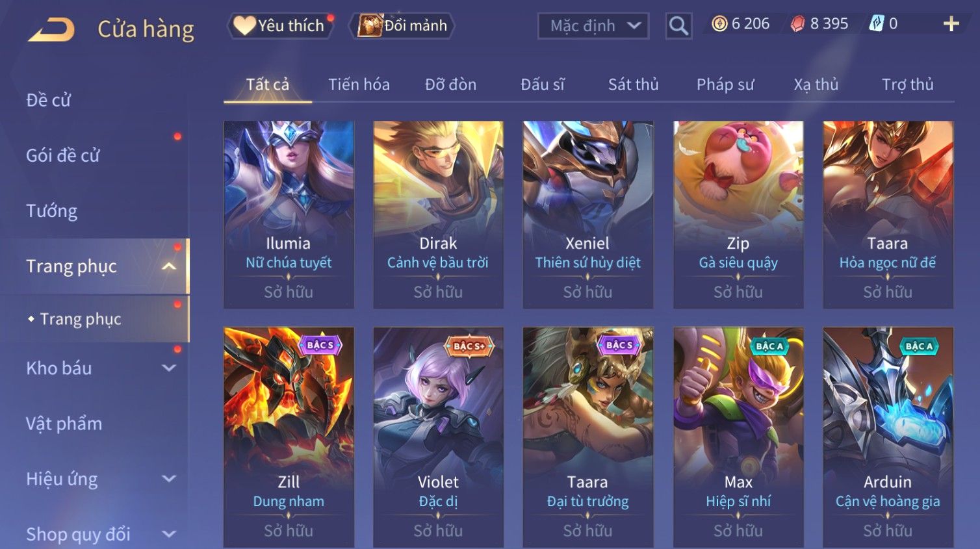The width and height of the screenshot is (980, 549).
Task: Collapse the Trang phục sidebar section
Action: [x=169, y=266]
